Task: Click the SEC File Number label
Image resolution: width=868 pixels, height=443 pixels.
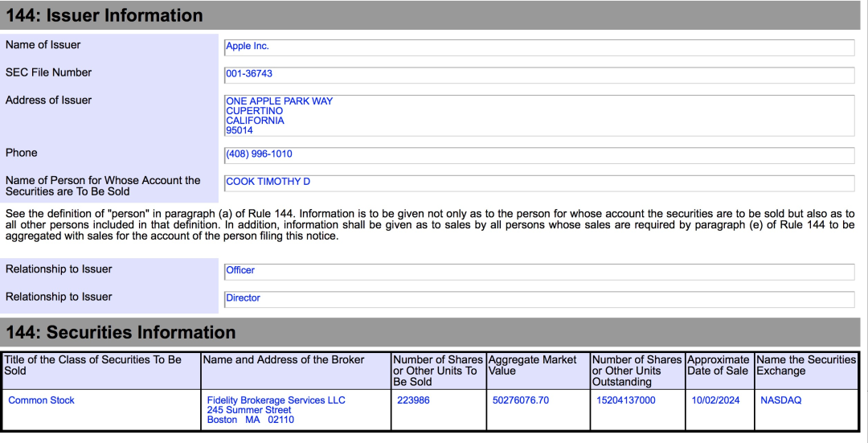Action: point(48,72)
